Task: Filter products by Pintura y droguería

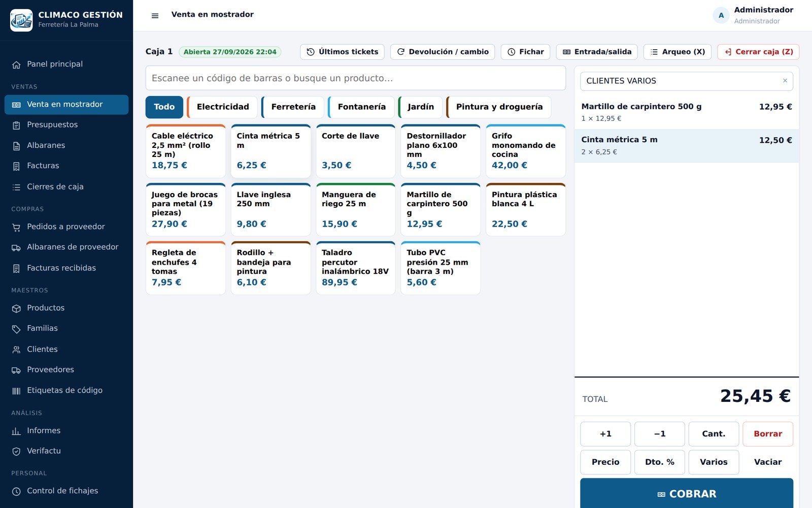Action: (x=499, y=107)
